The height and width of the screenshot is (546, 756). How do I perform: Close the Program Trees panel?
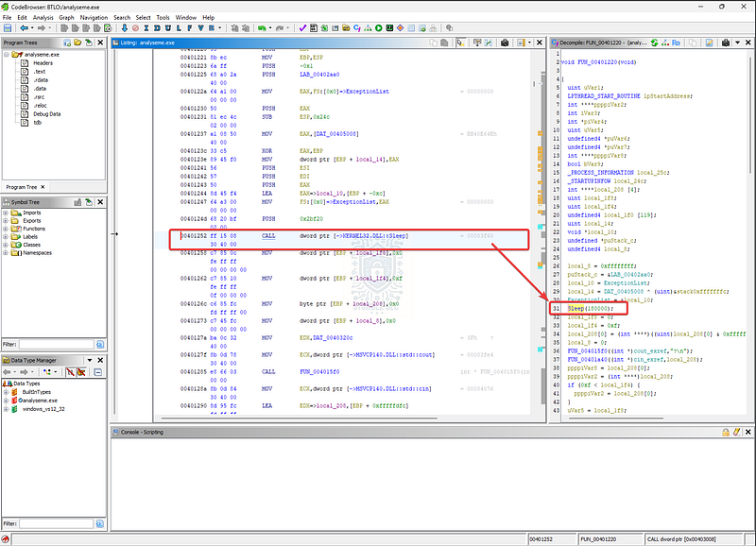point(100,43)
